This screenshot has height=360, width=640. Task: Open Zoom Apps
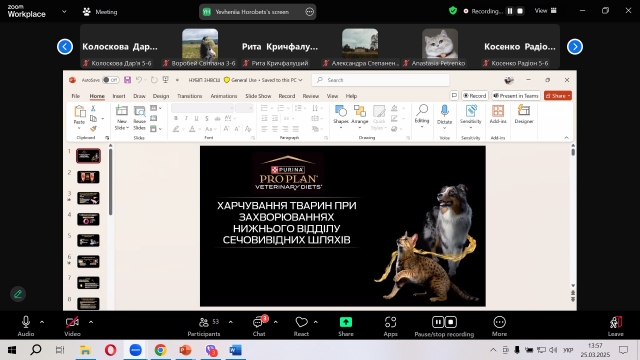click(x=390, y=326)
